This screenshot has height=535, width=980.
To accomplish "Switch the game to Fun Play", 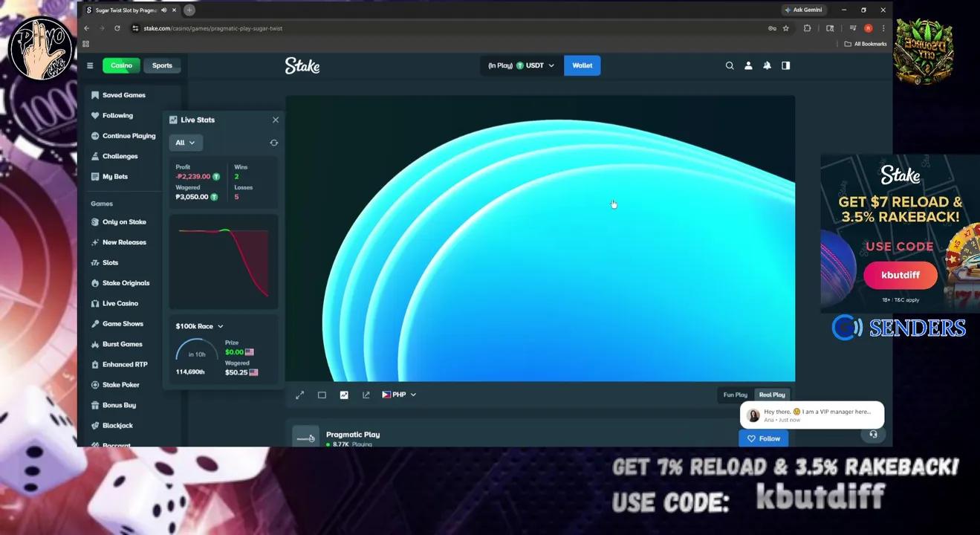I will [x=734, y=395].
